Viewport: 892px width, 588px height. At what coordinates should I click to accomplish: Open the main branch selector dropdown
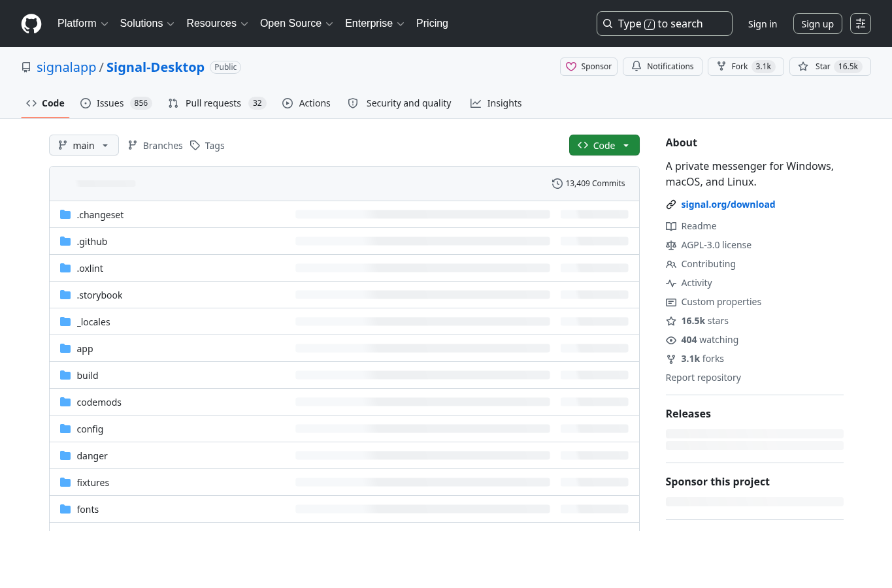coord(84,145)
